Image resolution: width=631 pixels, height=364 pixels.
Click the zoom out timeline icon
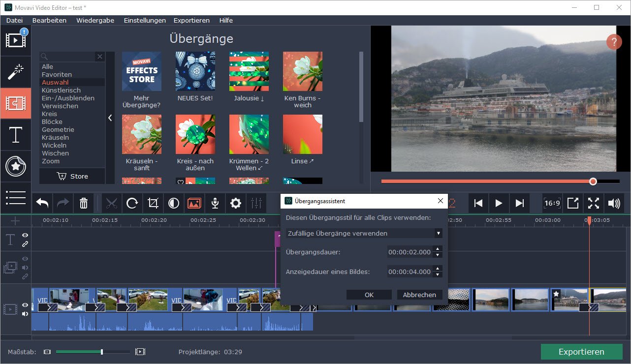(47, 352)
